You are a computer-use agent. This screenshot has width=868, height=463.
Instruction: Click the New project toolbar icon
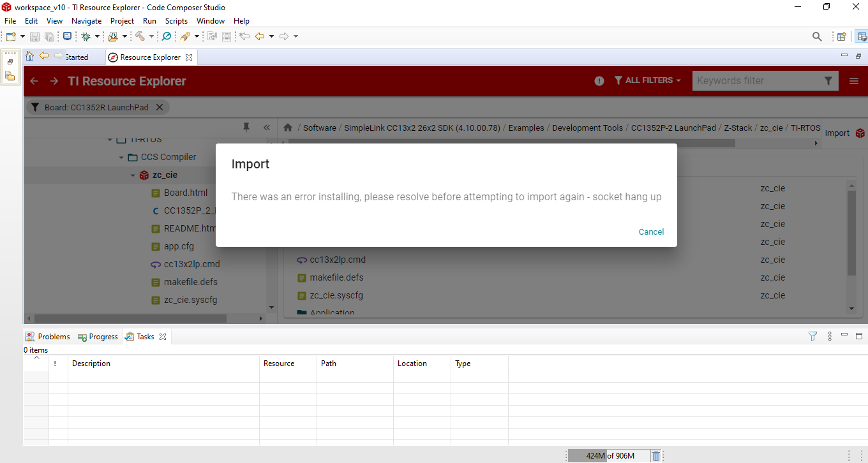(x=11, y=36)
